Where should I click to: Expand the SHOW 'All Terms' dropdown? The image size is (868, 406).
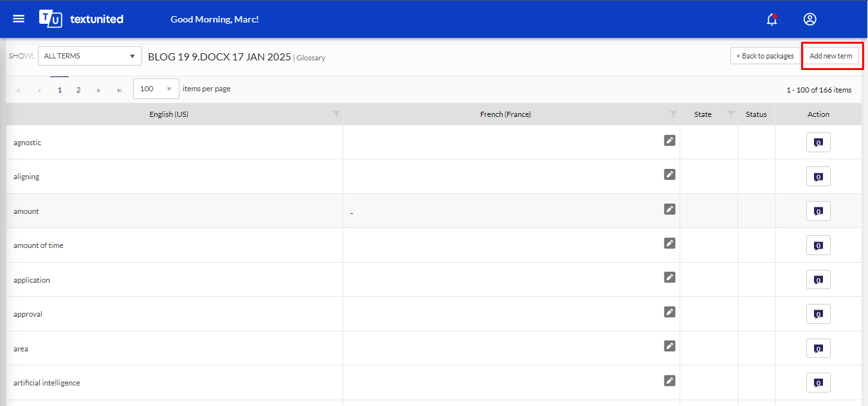pos(90,56)
